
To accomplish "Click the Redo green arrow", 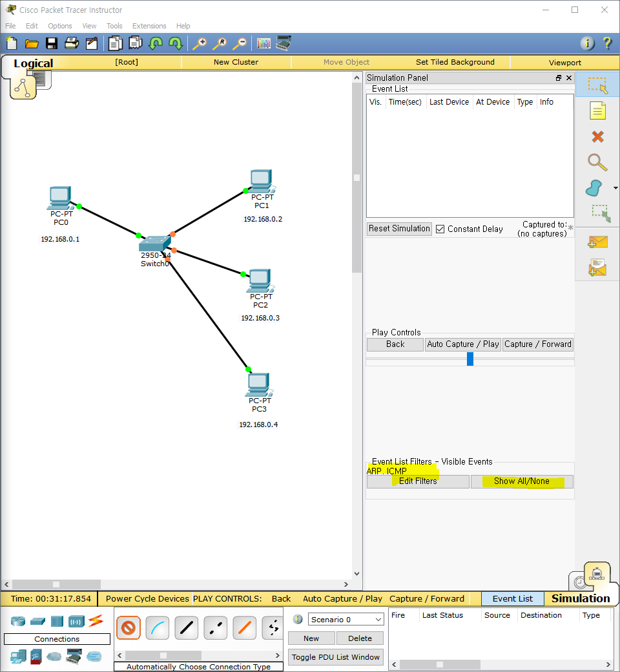I will pyautogui.click(x=176, y=43).
